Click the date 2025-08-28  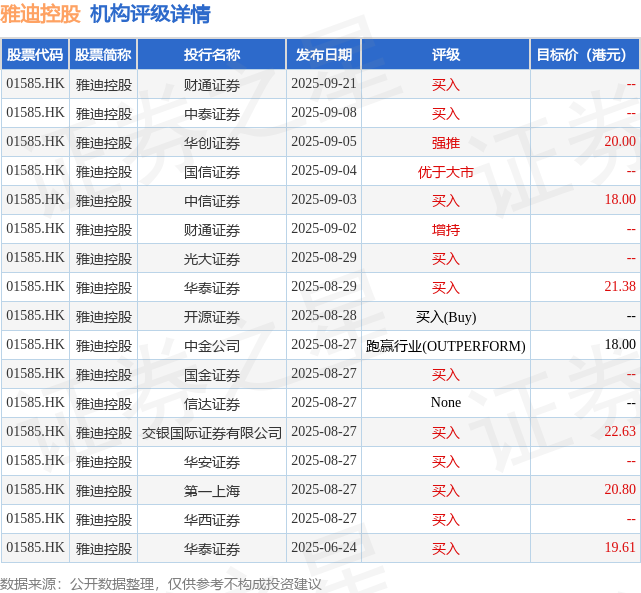324,316
